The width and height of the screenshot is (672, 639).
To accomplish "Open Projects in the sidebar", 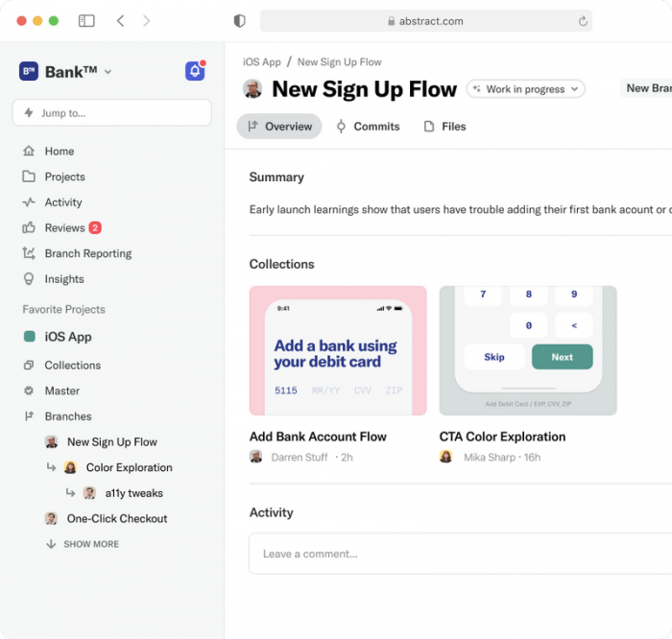I will tap(64, 177).
